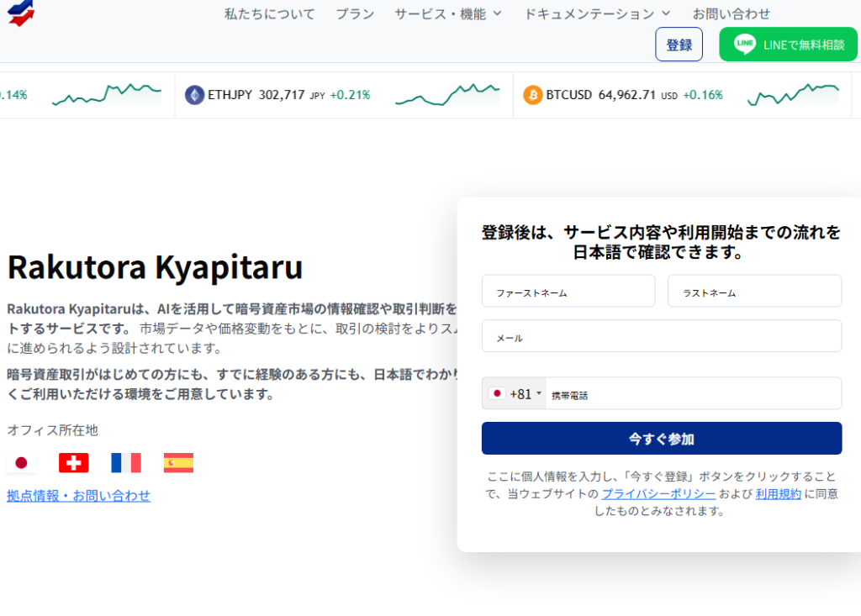Open the ETHJPY sparkline chart
Screen dimensions: 861x616
coord(447,94)
